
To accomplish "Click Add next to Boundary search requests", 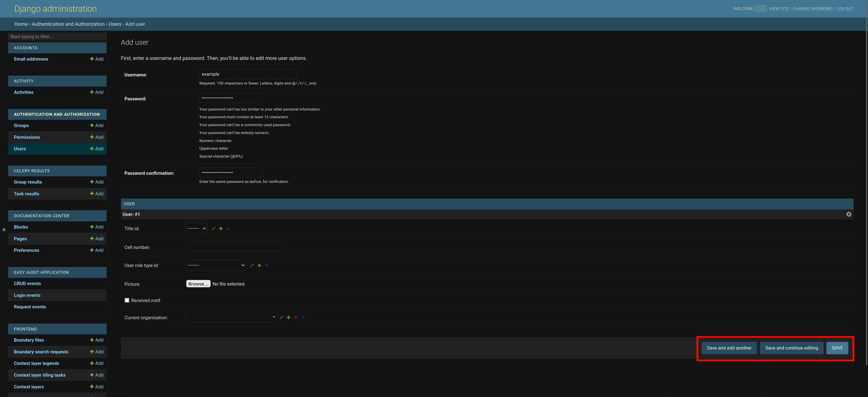I will click(x=97, y=352).
